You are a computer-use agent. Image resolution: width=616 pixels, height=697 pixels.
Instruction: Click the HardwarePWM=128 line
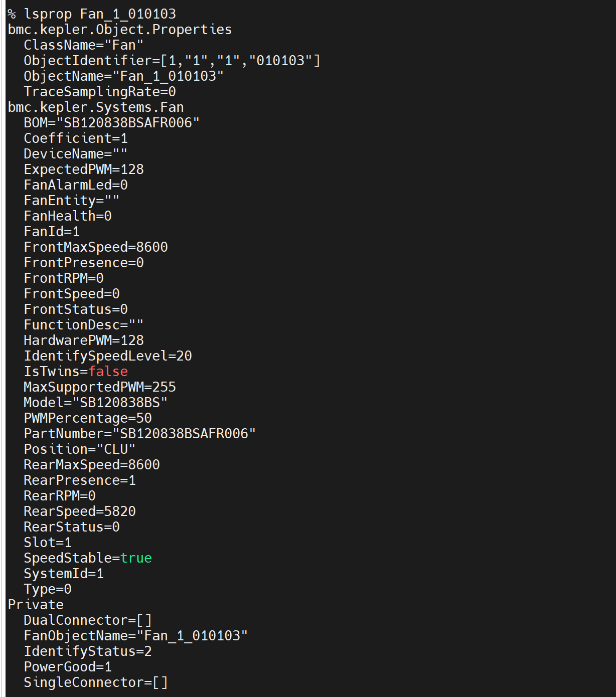coord(83,340)
